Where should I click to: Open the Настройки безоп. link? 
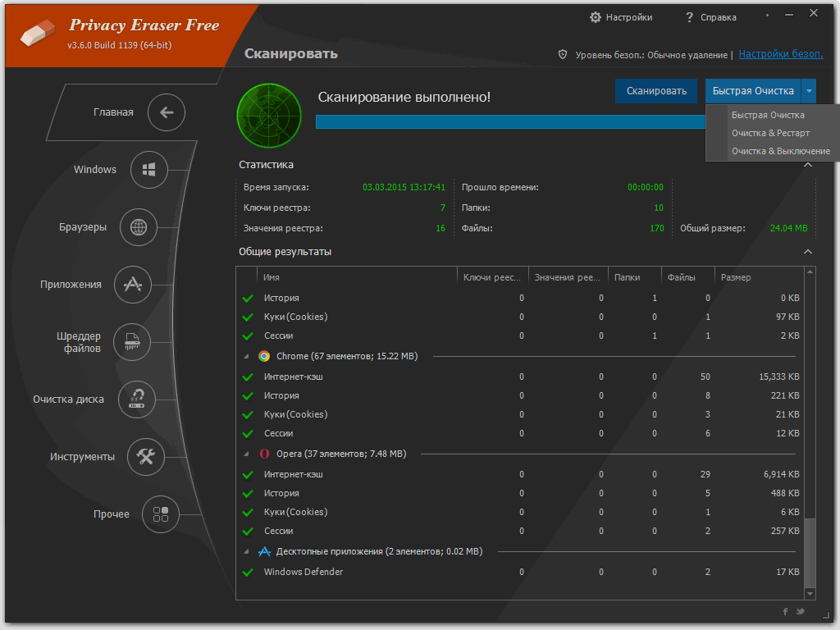tap(781, 54)
